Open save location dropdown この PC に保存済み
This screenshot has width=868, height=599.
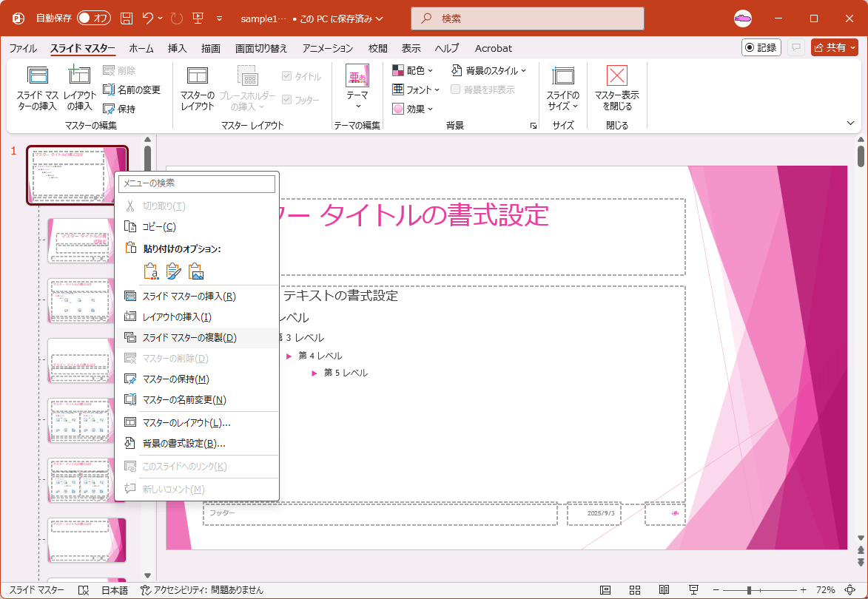click(x=341, y=18)
